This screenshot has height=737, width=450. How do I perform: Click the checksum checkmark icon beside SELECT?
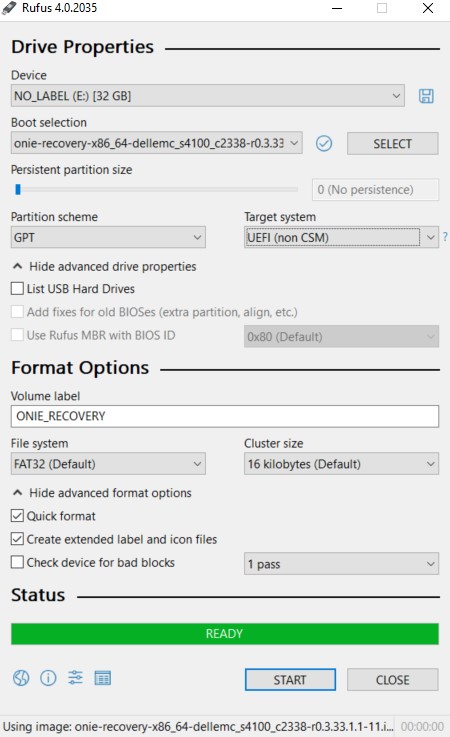pos(324,143)
